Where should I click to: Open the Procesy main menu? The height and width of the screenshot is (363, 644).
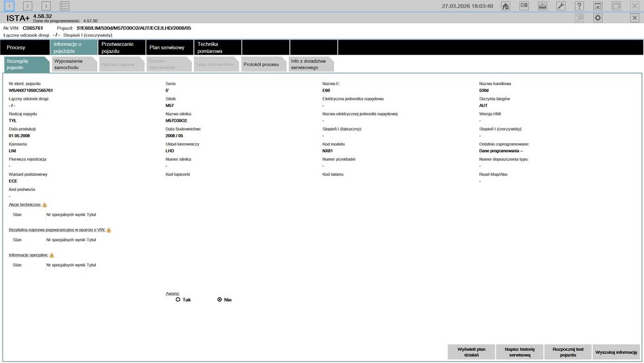(x=25, y=47)
